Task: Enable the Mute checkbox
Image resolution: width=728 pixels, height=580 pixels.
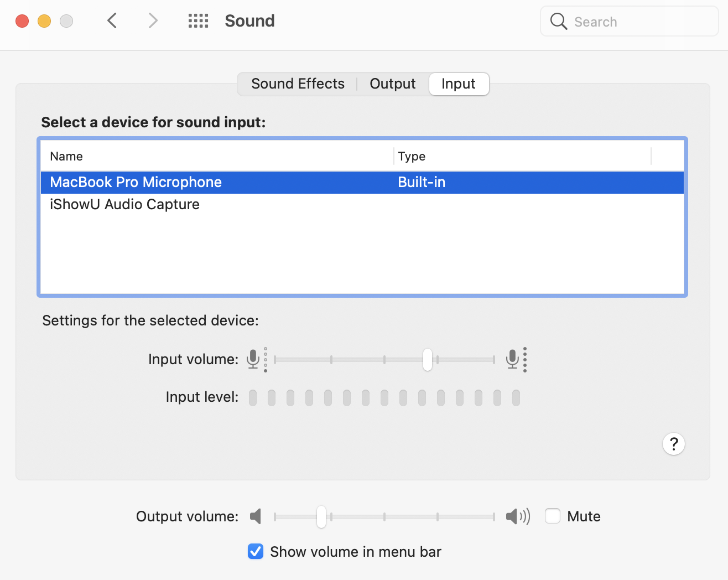Action: tap(553, 516)
